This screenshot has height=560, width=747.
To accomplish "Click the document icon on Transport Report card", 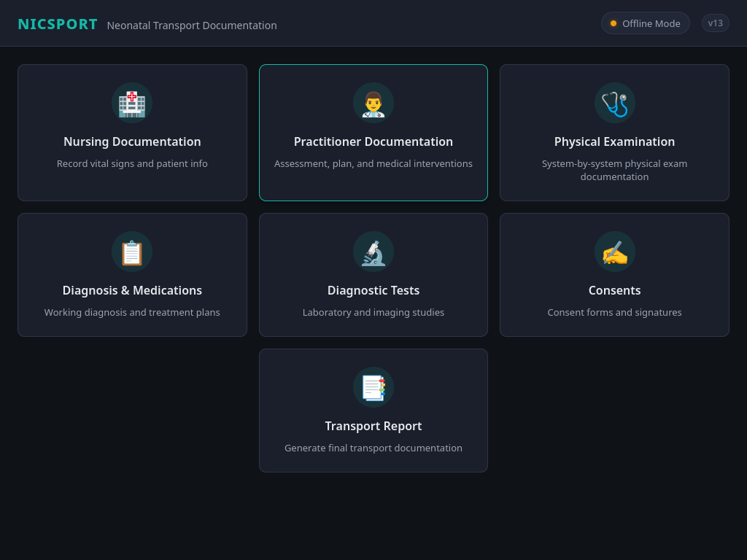I will tap(373, 387).
